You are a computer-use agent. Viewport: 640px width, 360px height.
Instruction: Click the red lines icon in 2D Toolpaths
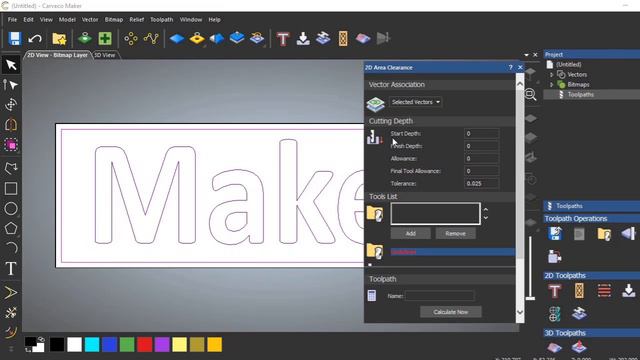(x=604, y=291)
